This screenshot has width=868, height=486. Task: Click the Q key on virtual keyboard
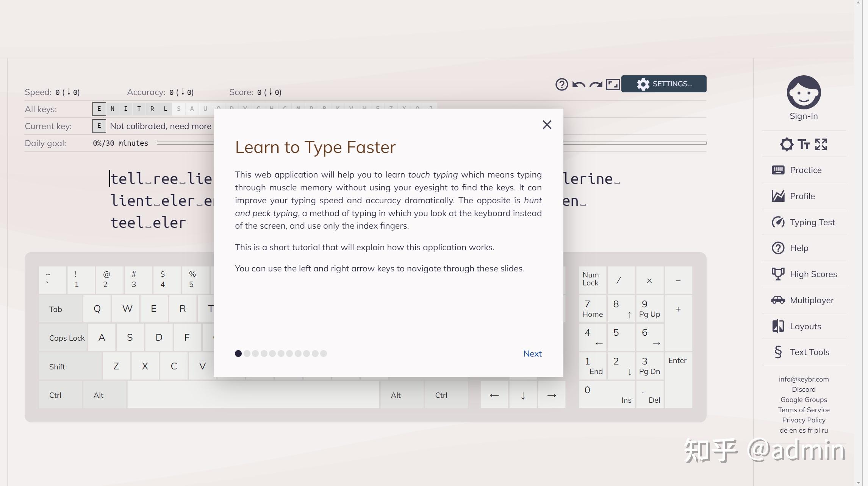pyautogui.click(x=97, y=309)
